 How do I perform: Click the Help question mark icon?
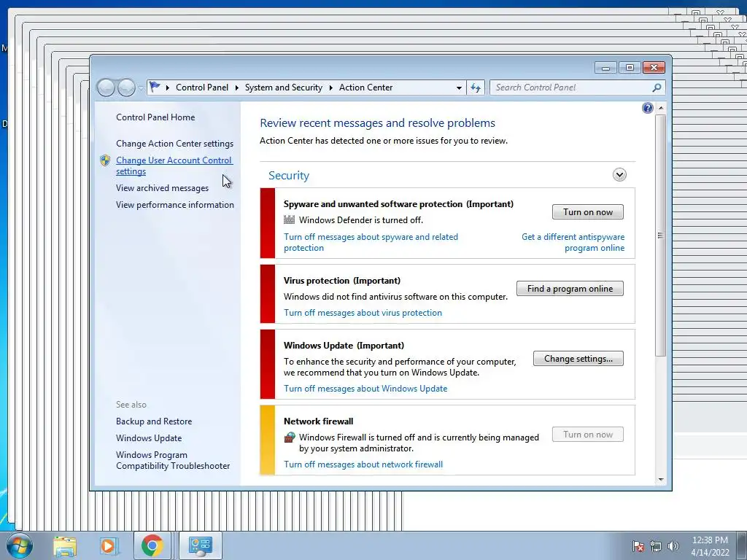coord(648,108)
